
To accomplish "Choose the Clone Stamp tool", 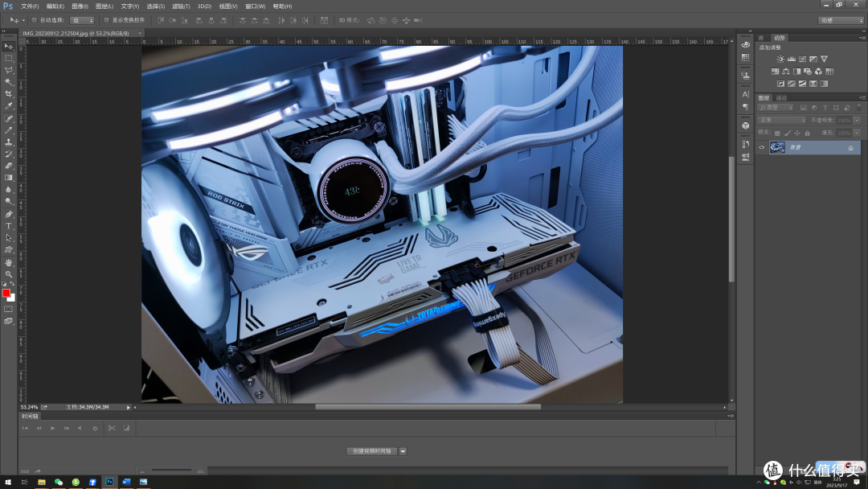I will [9, 142].
